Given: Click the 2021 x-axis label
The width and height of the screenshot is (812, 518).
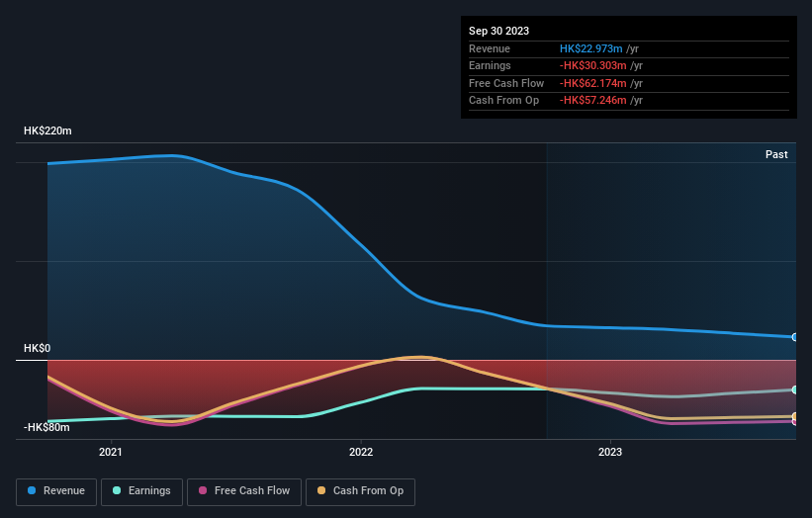Looking at the screenshot, I should point(111,452).
